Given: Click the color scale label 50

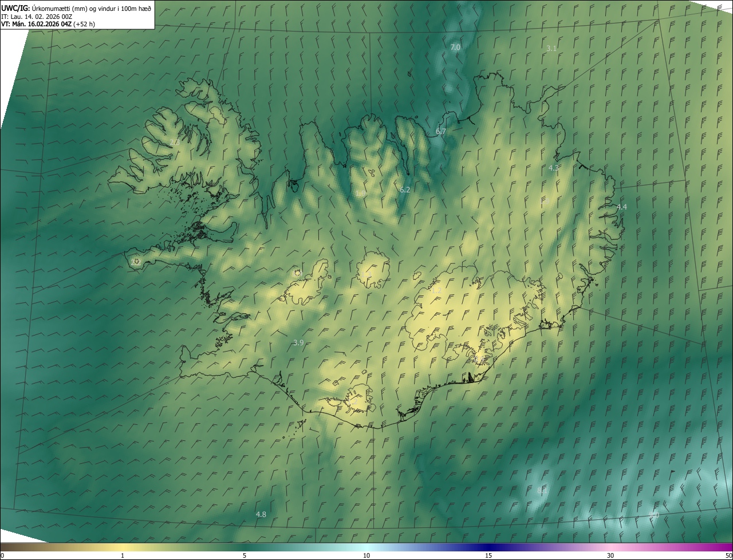Looking at the screenshot, I should tap(728, 556).
